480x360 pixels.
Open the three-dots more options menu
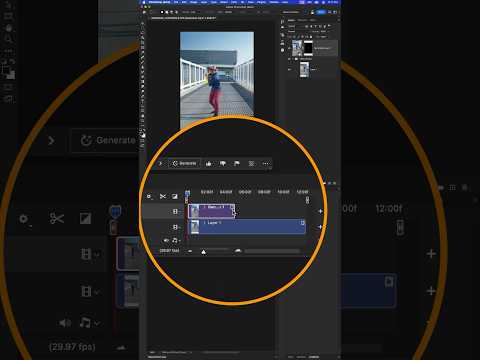click(x=266, y=164)
